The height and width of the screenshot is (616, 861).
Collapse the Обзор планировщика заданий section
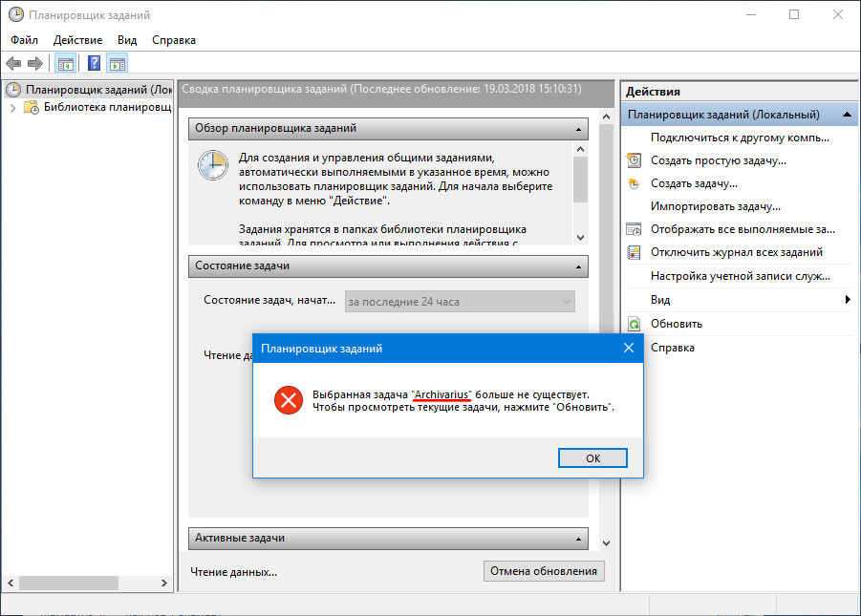click(578, 129)
